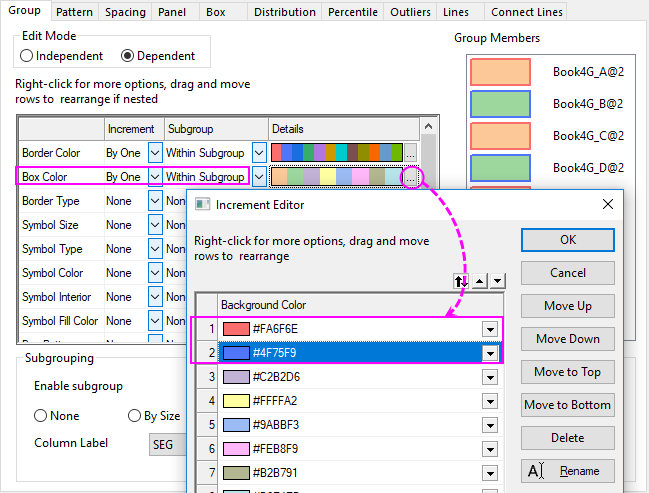Viewport: 649px width, 493px height.
Task: Choose None for enable subgroup
Action: (x=42, y=416)
